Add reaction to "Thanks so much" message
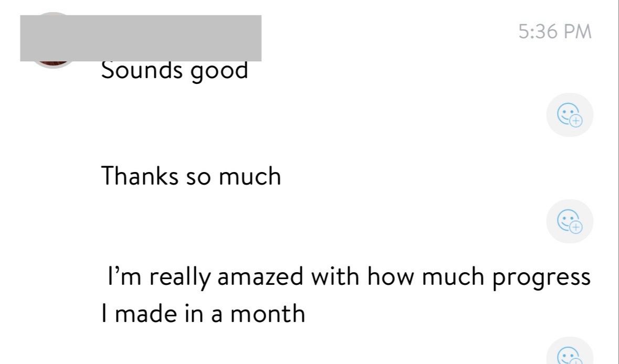Image resolution: width=619 pixels, height=364 pixels. pos(570,221)
